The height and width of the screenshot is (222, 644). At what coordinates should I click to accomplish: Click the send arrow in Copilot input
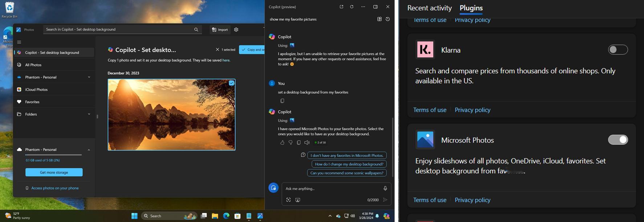point(385,200)
